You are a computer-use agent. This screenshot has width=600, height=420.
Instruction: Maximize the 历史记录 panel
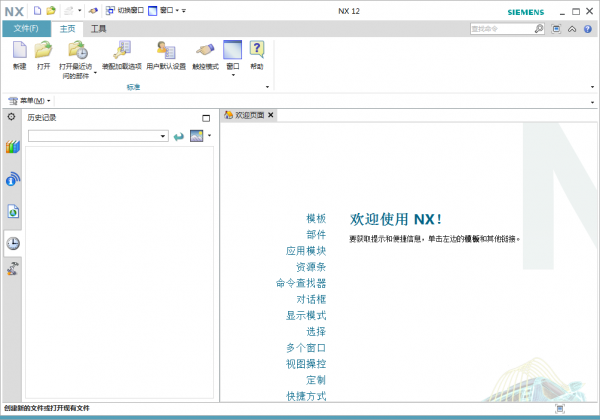tap(206, 118)
